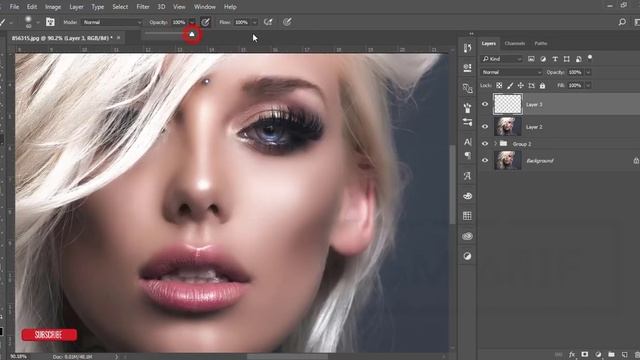Screen dimensions: 640x360
Task: Toggle lock all padlock icon
Action: [x=542, y=85]
